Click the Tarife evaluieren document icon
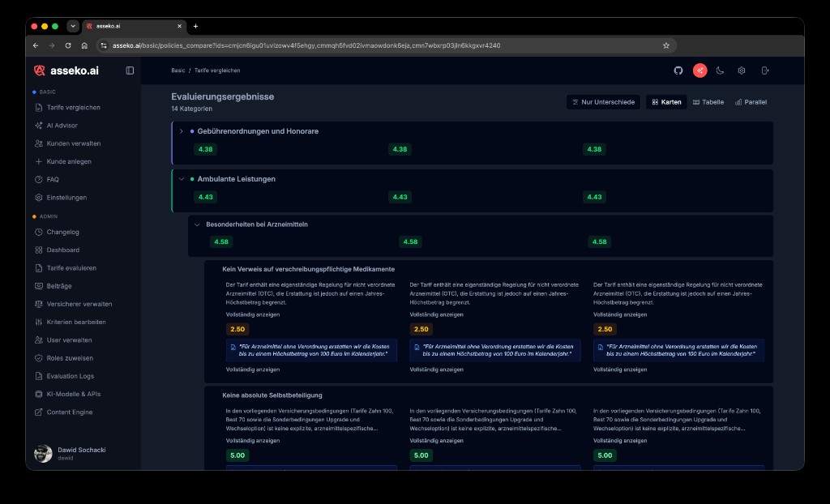Viewport: 830px width, 504px height. 39,268
